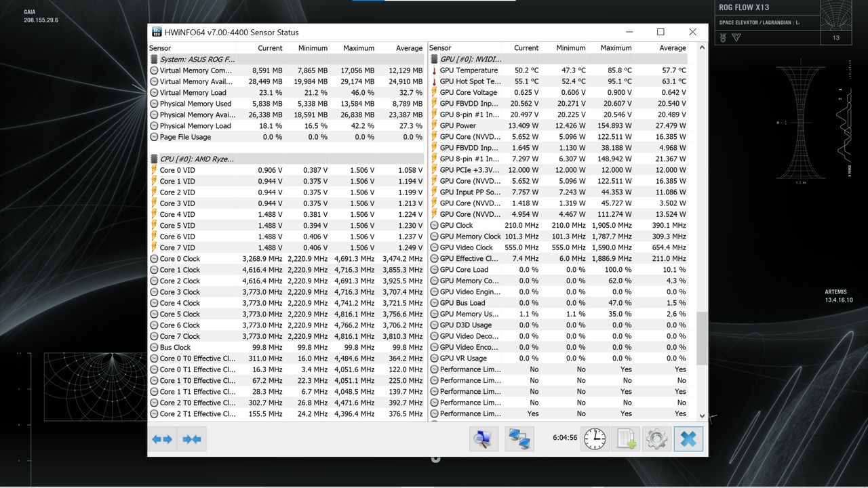Click the ARTEMIS 13.4.16.10 desktop widget
This screenshot has width=868, height=488.
[x=839, y=296]
